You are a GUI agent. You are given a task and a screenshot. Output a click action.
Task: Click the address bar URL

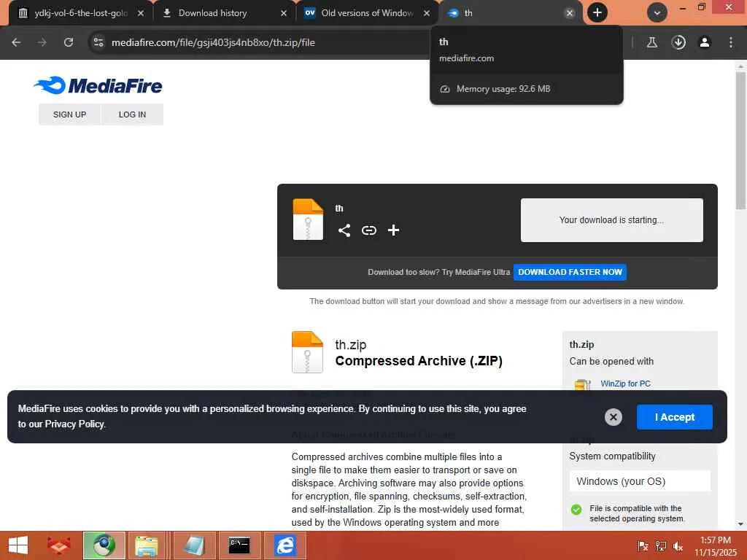[213, 42]
